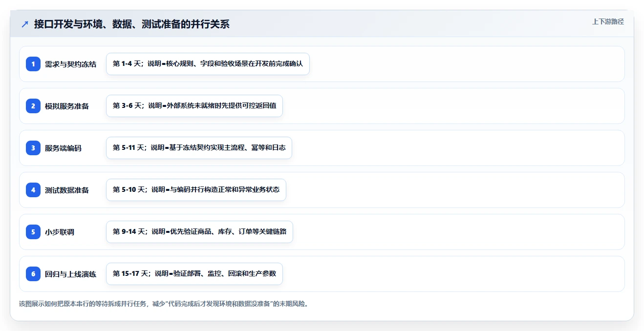Image resolution: width=644 pixels, height=331 pixels.
Task: Select step number badge 3
Action: pos(33,148)
